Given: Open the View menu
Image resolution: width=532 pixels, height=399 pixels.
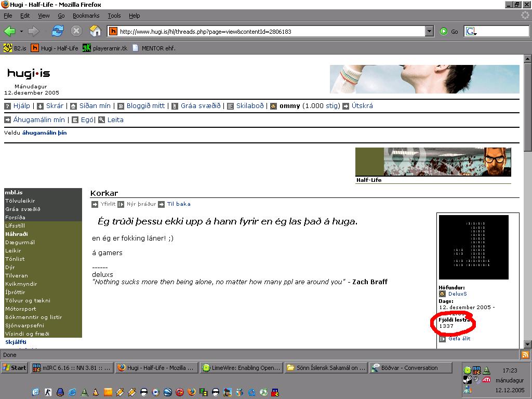Looking at the screenshot, I should tap(44, 16).
